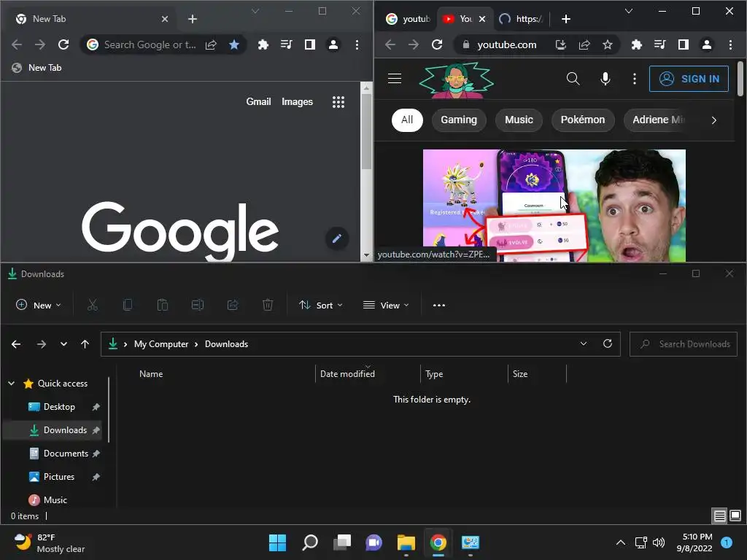
Task: Select the Pokémon chip
Action: tap(583, 120)
